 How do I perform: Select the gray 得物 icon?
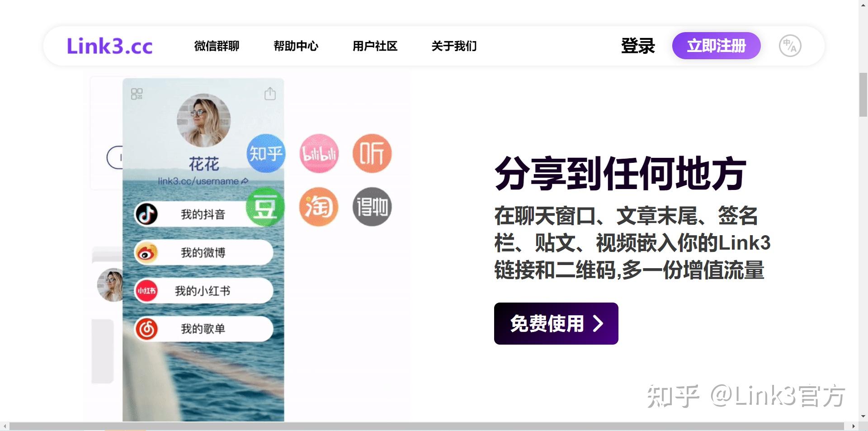[372, 207]
